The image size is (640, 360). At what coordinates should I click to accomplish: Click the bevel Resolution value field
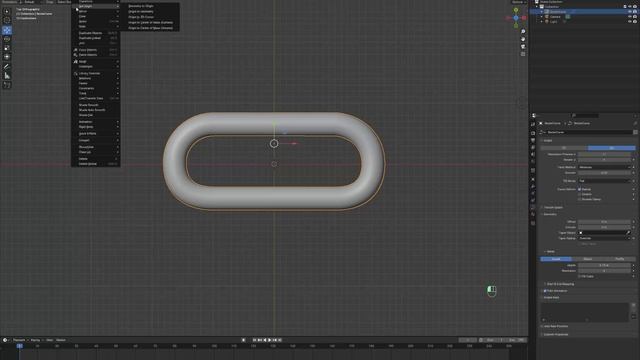pyautogui.click(x=604, y=271)
